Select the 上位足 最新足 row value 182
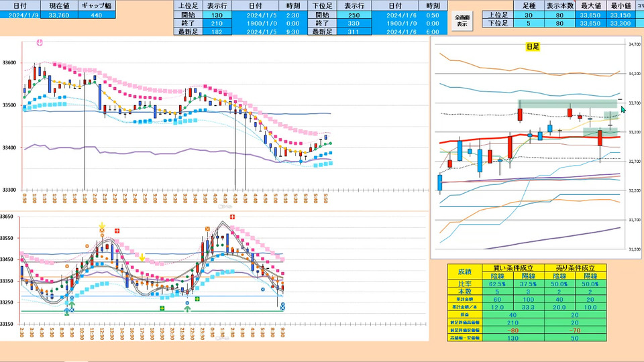The image size is (644, 362). click(x=217, y=32)
